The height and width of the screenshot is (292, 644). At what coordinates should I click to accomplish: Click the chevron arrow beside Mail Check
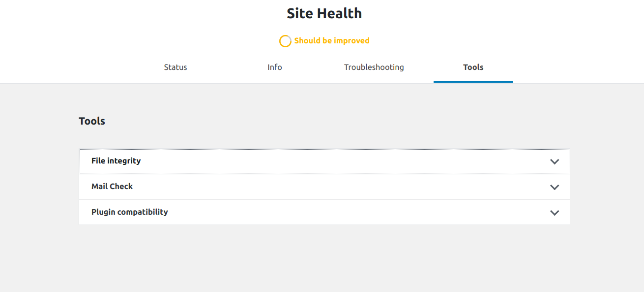tap(555, 187)
